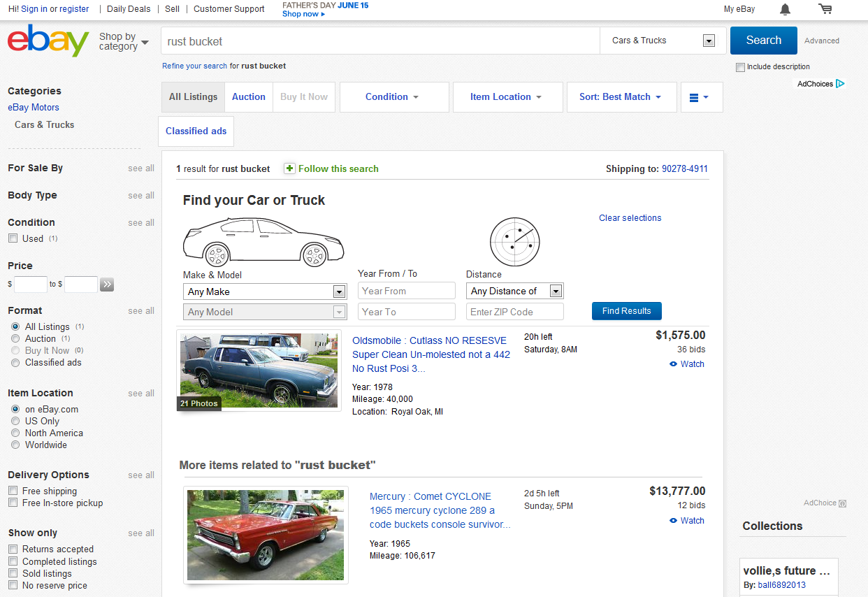Open the Daily Deals link
868x597 pixels.
[128, 9]
